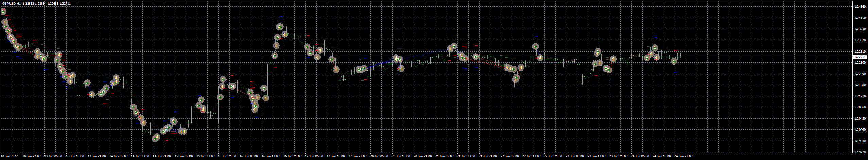The image size is (868, 160).
Task: Click the 20 Jun 13:00 time label
Action: pos(401,157)
